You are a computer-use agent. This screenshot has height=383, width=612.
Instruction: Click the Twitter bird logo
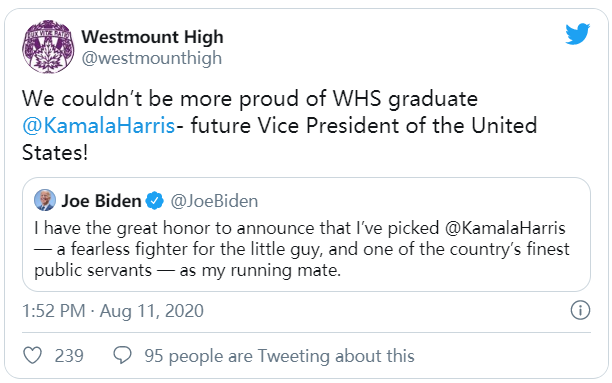coord(578,34)
